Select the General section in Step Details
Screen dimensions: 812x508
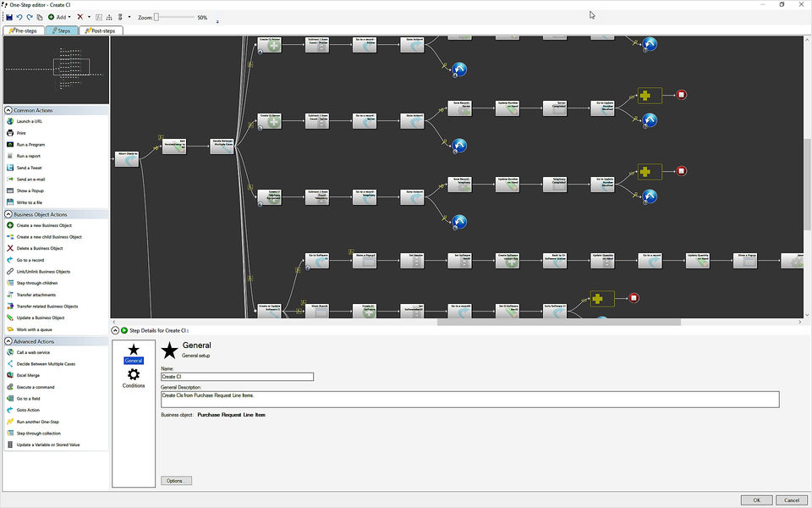coord(134,354)
